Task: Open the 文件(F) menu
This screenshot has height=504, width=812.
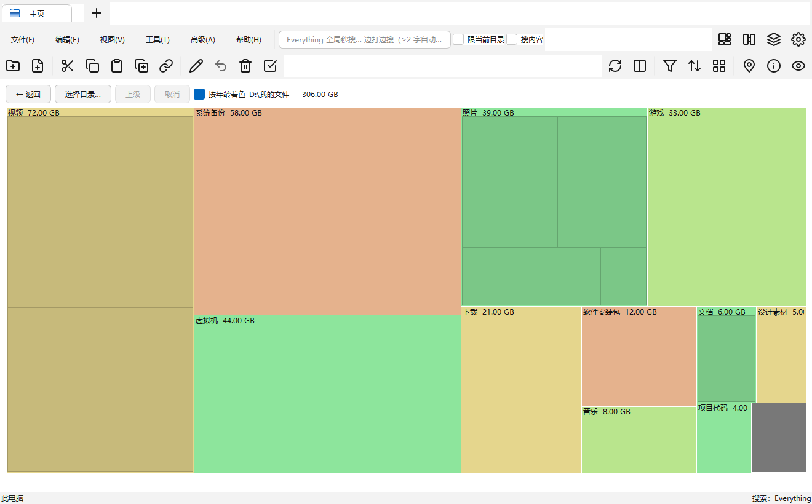Action: [x=23, y=40]
